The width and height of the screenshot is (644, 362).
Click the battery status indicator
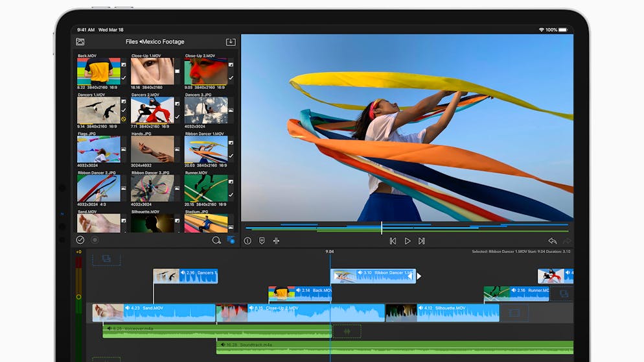[563, 30]
